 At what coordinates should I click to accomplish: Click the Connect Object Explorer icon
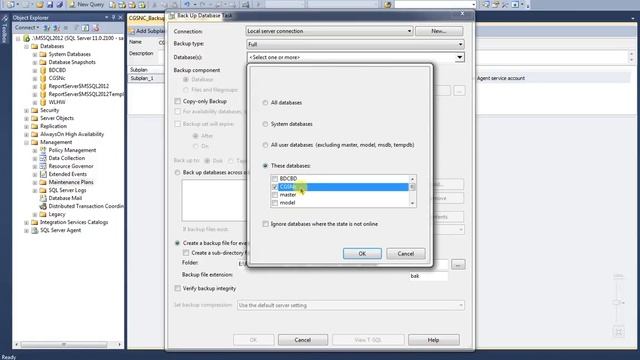coord(47,28)
